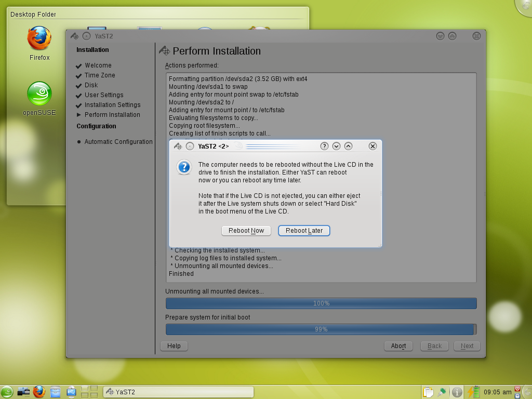The image size is (532, 399).
Task: Click the 'Adding entry for mount point swap' line
Action: (233, 95)
